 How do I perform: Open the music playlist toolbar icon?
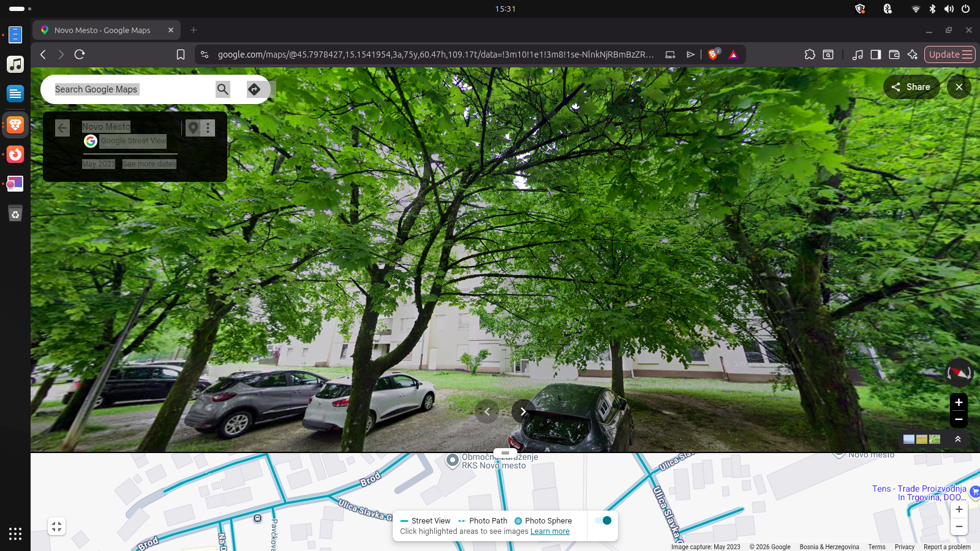click(858, 54)
